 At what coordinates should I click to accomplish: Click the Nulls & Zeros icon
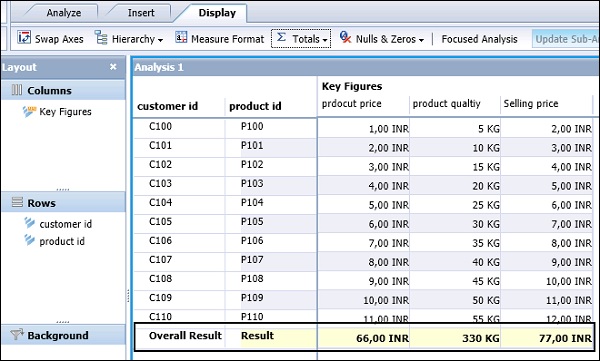point(345,37)
